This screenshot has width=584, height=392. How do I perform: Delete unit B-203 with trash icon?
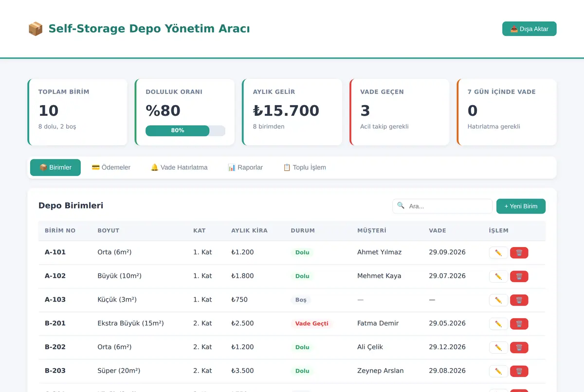[519, 371]
